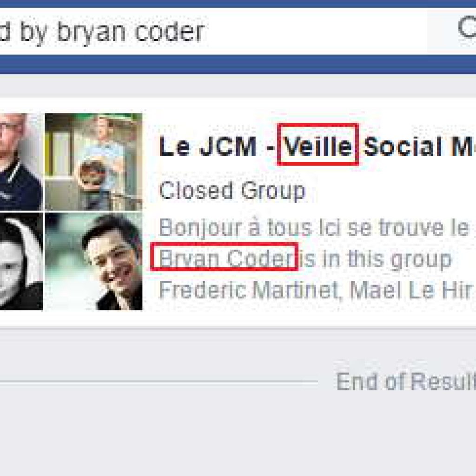
Task: Select the Closed Group label
Action: pos(232,191)
